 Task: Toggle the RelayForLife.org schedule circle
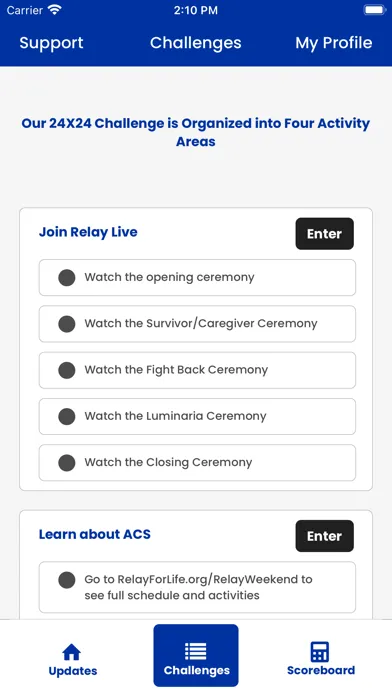pyautogui.click(x=67, y=580)
